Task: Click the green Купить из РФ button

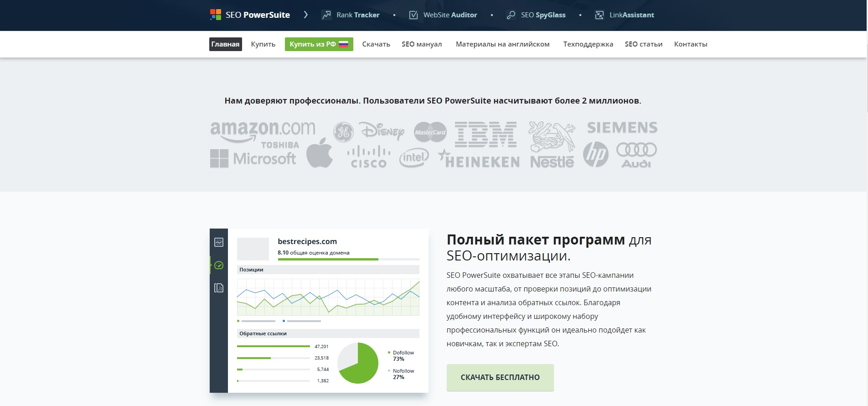Action: coord(319,44)
